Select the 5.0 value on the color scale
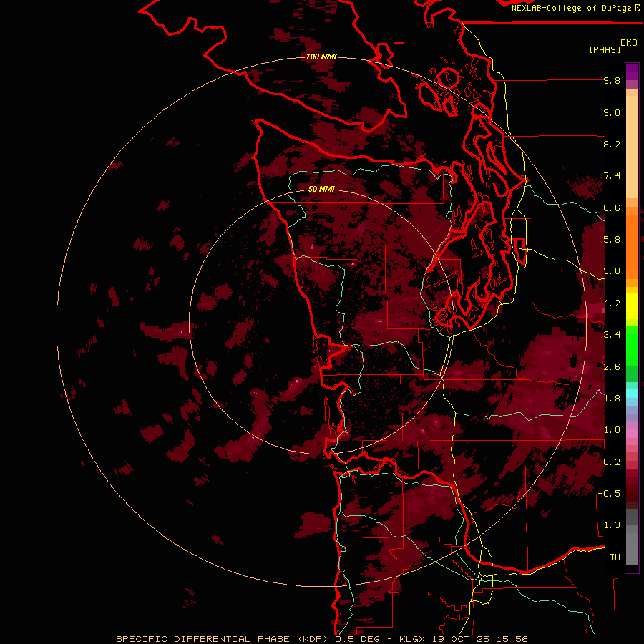The height and width of the screenshot is (644, 644). click(x=612, y=271)
